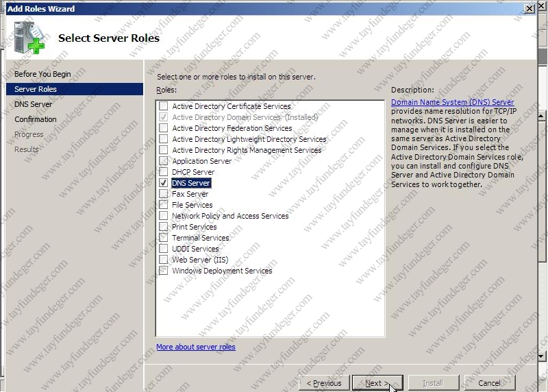This screenshot has width=548, height=392.
Task: Open the Confirmation wizard step
Action: (x=36, y=119)
